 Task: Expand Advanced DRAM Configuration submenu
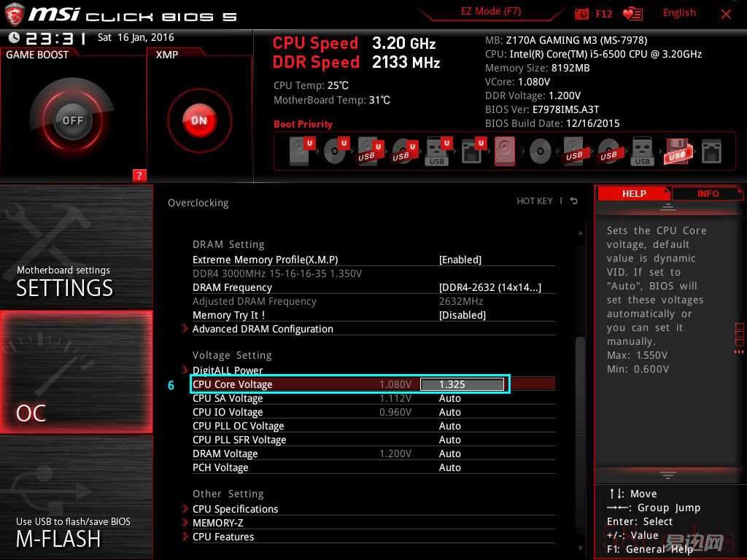pyautogui.click(x=263, y=329)
